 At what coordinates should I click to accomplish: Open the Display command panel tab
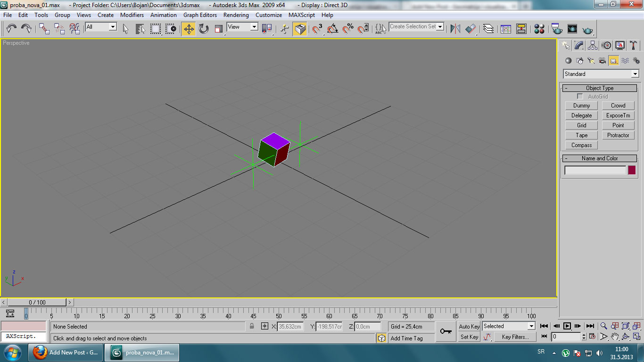[x=620, y=45]
